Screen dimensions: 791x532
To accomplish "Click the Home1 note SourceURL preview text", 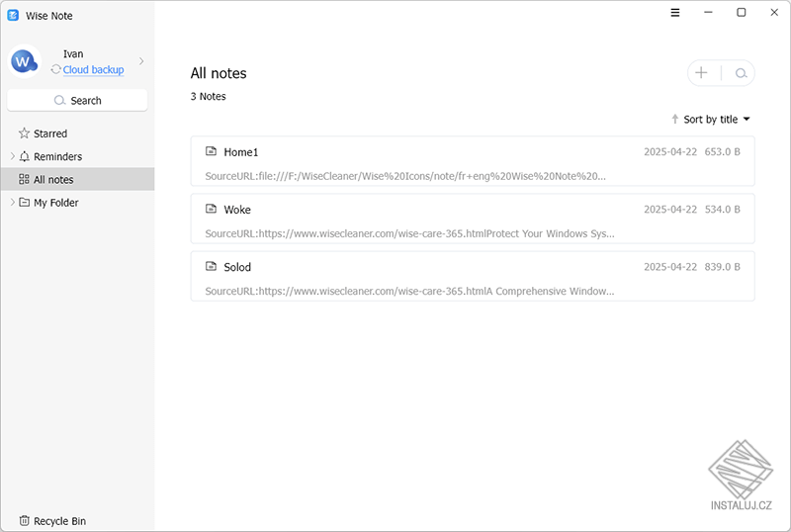I will [x=405, y=176].
